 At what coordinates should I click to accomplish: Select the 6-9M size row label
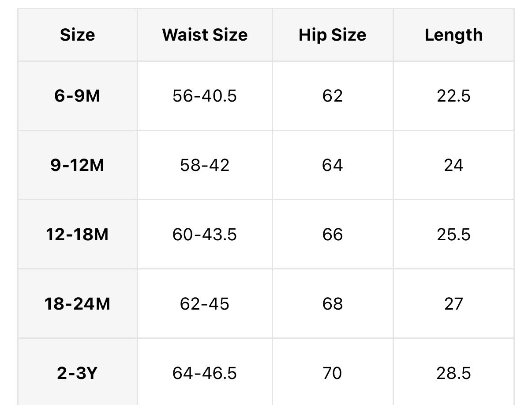[77, 96]
